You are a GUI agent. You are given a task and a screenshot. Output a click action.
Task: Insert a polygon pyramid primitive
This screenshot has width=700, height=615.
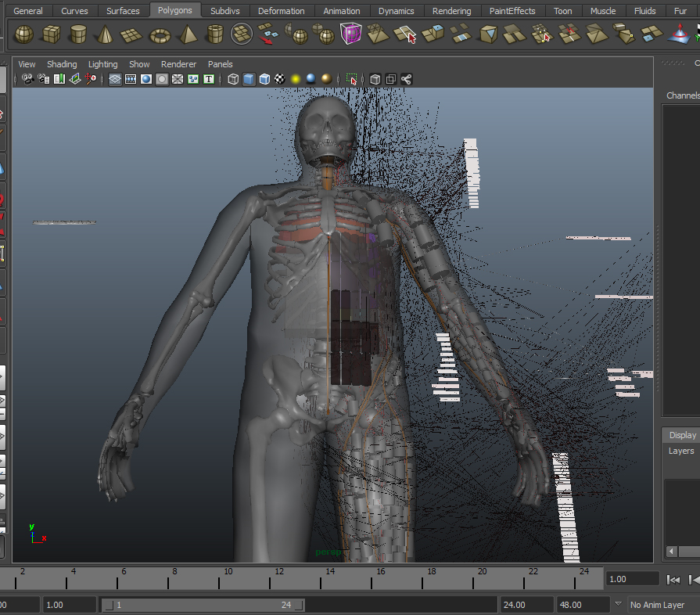[188, 35]
